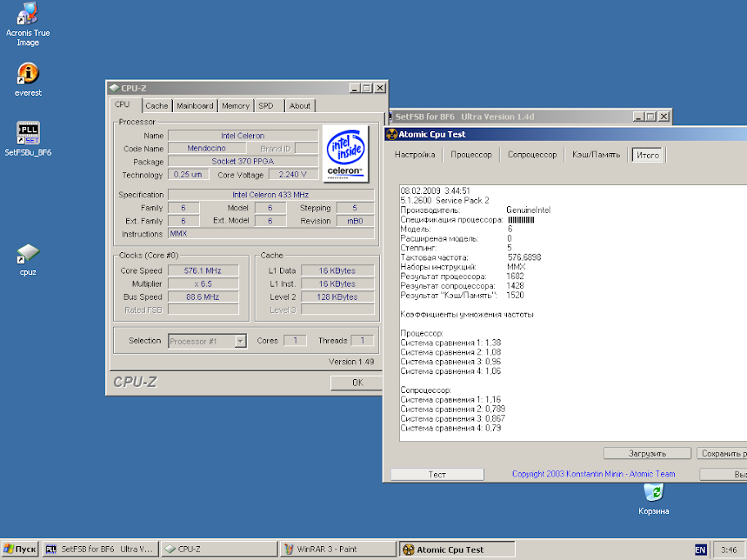Select the CPU tab in CPU-Z
747x560 pixels.
tap(122, 105)
